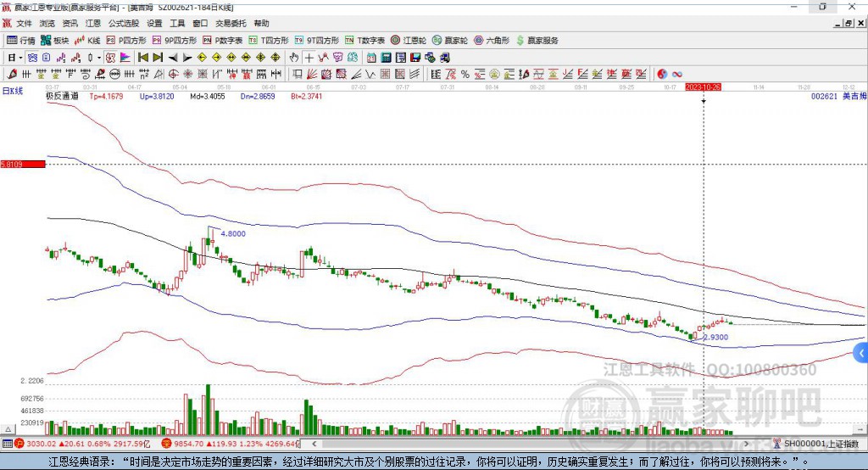Click the blue infinity symbol icon
Viewport: 868px width, 470px height.
677,74
